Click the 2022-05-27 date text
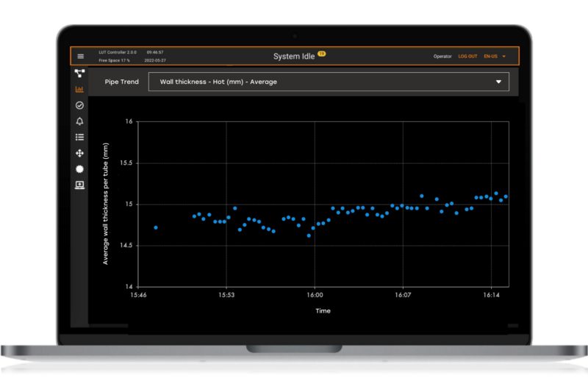Image resolution: width=588 pixels, height=392 pixels. (x=155, y=60)
